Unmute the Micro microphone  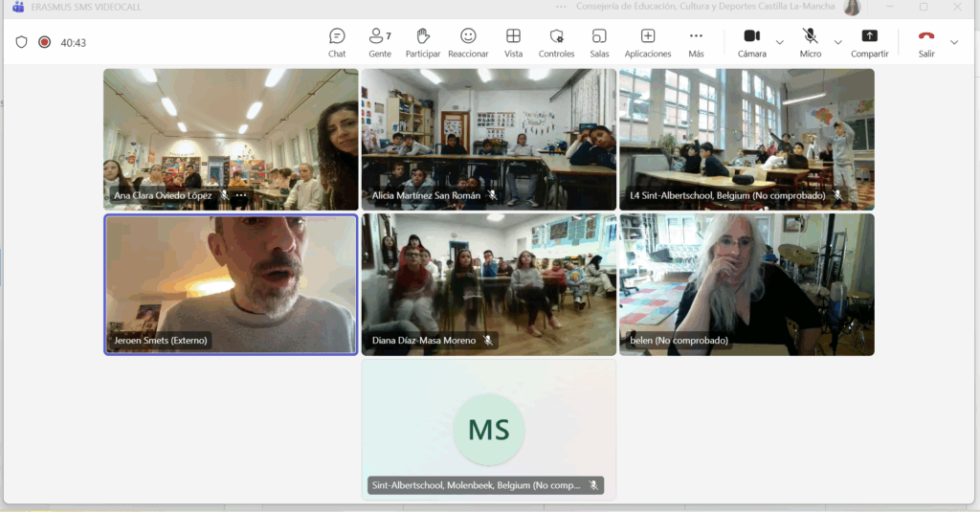(x=811, y=42)
